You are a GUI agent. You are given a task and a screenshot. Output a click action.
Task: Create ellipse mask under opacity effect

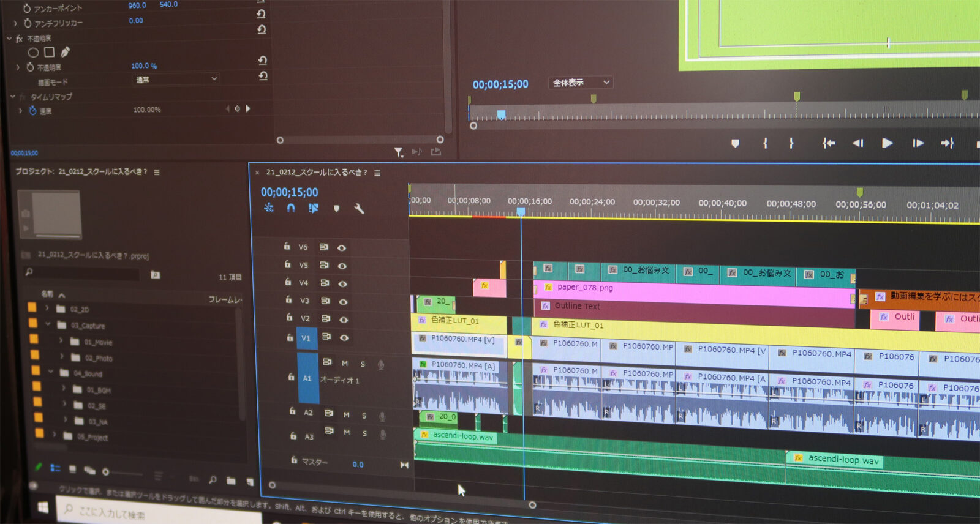click(34, 53)
